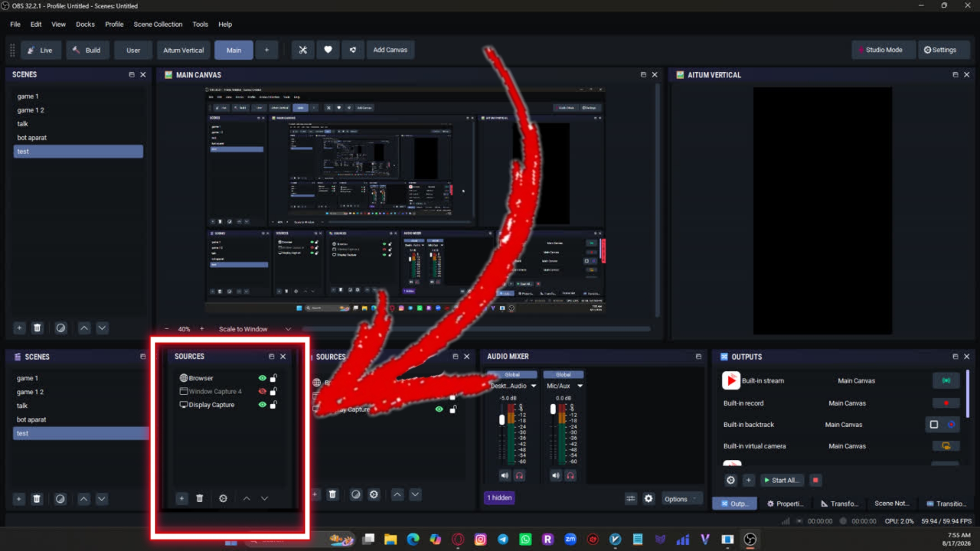980x551 pixels.
Task: Click the trash icon in the right Sources dock
Action: tap(333, 494)
